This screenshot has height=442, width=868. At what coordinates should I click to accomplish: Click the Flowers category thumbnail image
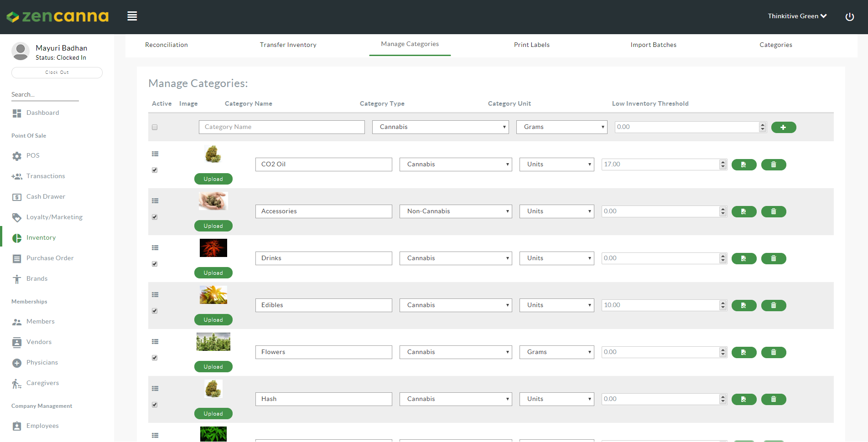[x=213, y=342]
